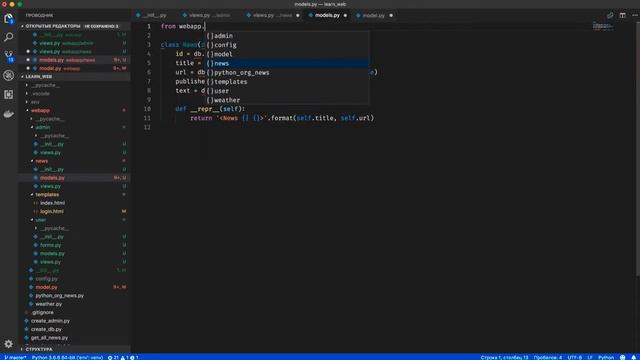Collapse the templates folder
Image resolution: width=640 pixels, height=360 pixels.
coord(75,195)
